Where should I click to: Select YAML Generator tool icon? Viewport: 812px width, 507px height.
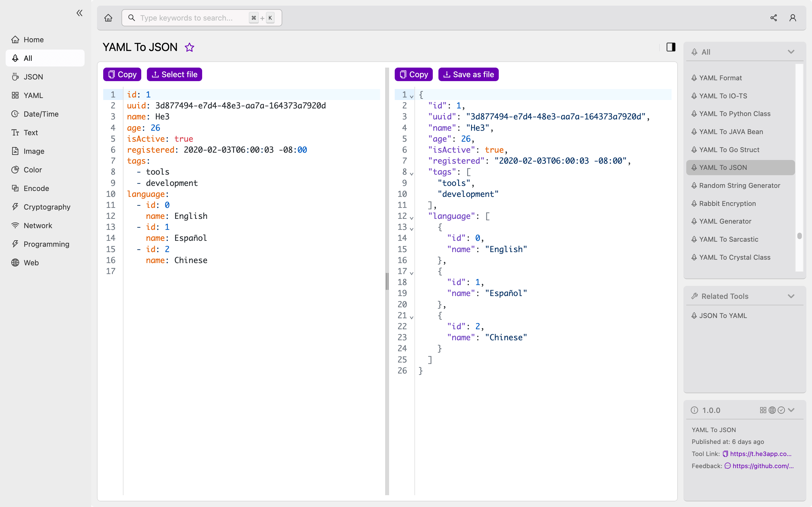click(x=694, y=221)
